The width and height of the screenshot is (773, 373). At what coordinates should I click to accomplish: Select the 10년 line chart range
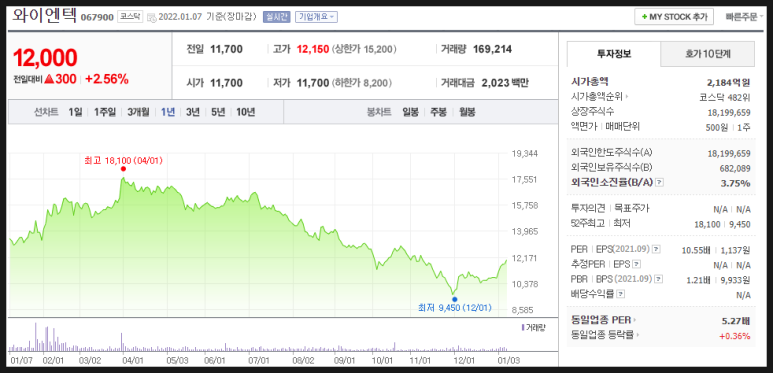pyautogui.click(x=246, y=112)
